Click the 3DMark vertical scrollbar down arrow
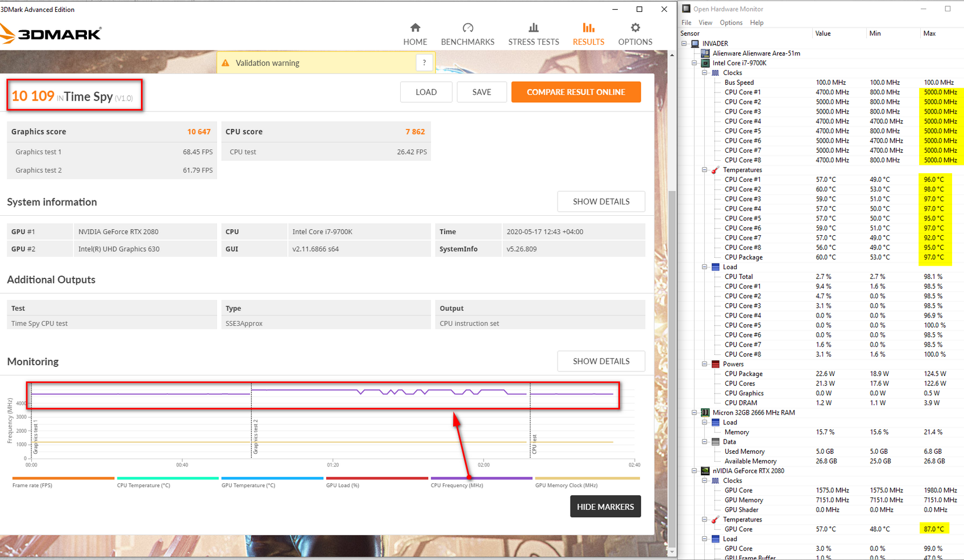 point(672,551)
